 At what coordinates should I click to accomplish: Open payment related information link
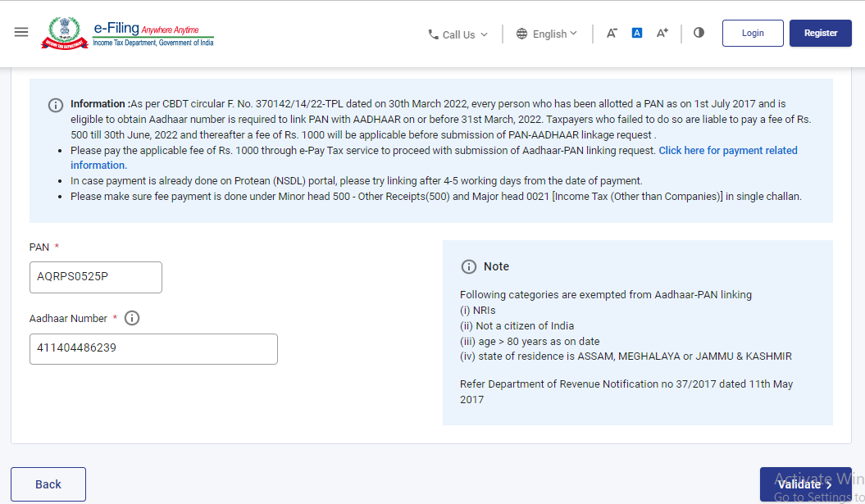pyautogui.click(x=727, y=151)
